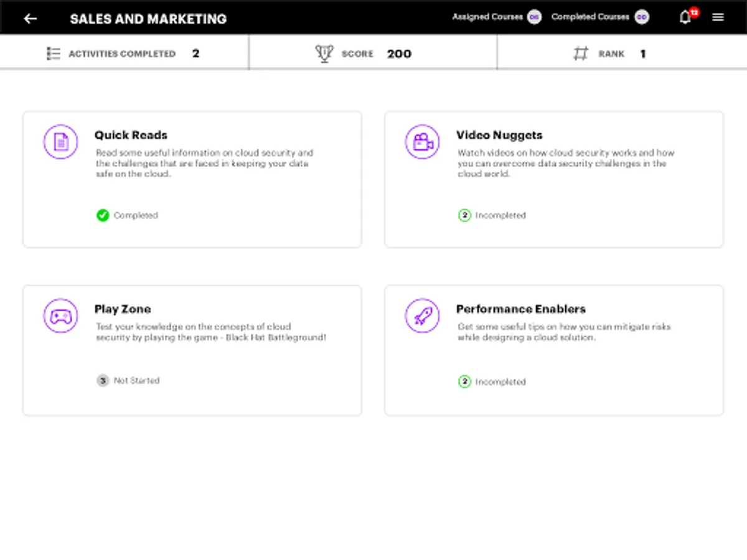This screenshot has height=560, width=747.
Task: Click the back arrow icon
Action: pos(30,19)
